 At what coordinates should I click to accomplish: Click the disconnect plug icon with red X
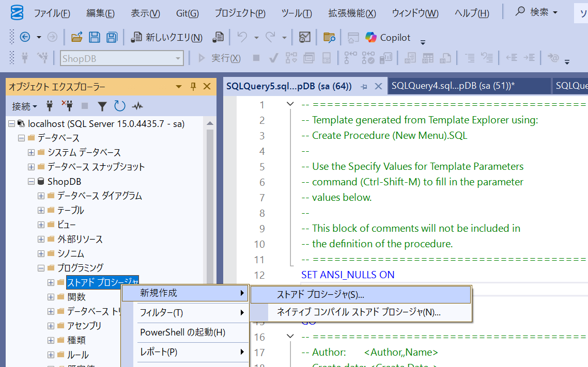[67, 106]
